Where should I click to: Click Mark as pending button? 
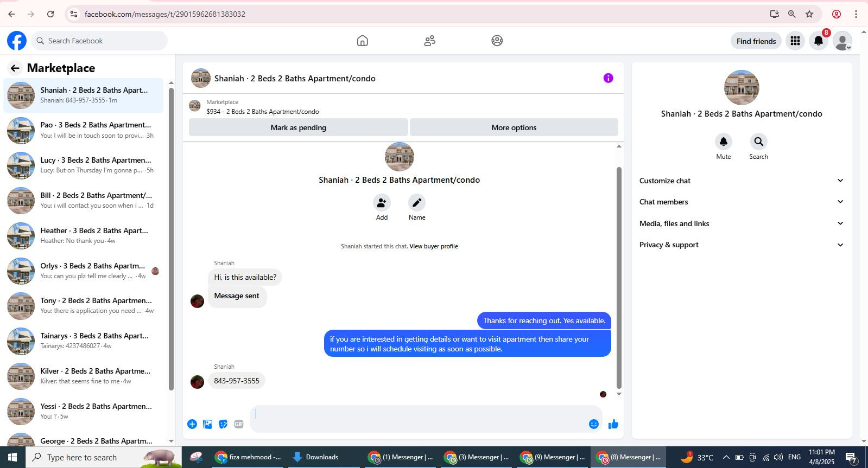point(299,127)
